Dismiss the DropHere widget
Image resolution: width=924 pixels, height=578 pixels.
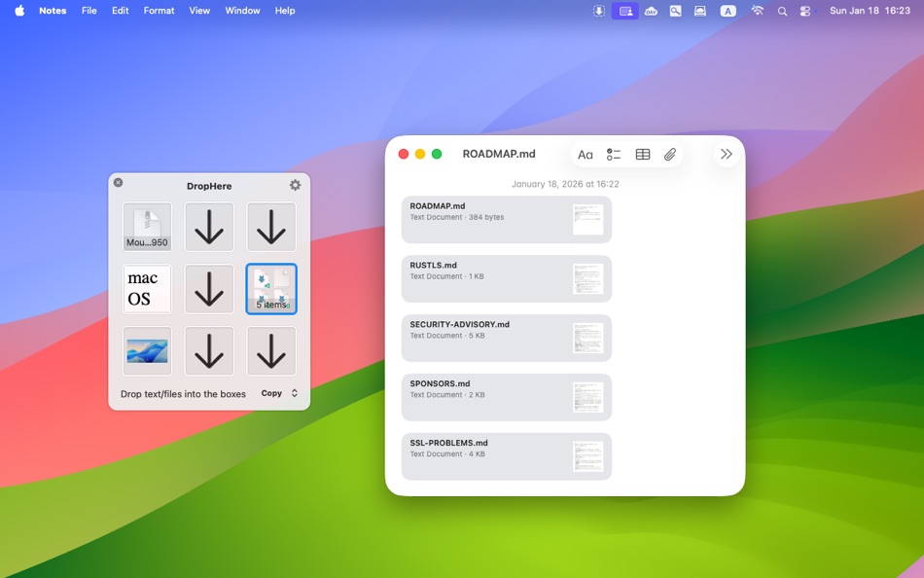[x=118, y=182]
